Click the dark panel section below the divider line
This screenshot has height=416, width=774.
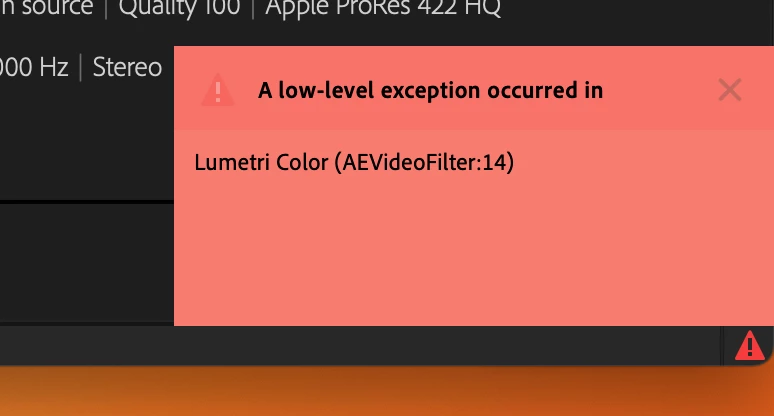(x=87, y=263)
